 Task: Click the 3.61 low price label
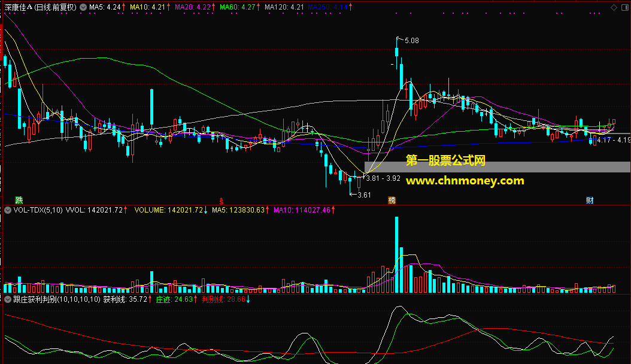click(x=364, y=195)
